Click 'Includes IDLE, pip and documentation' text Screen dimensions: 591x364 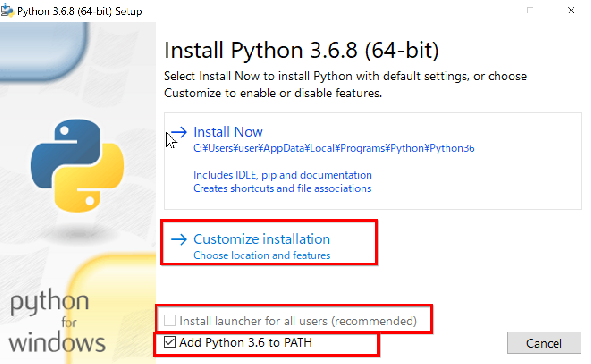[x=283, y=175]
